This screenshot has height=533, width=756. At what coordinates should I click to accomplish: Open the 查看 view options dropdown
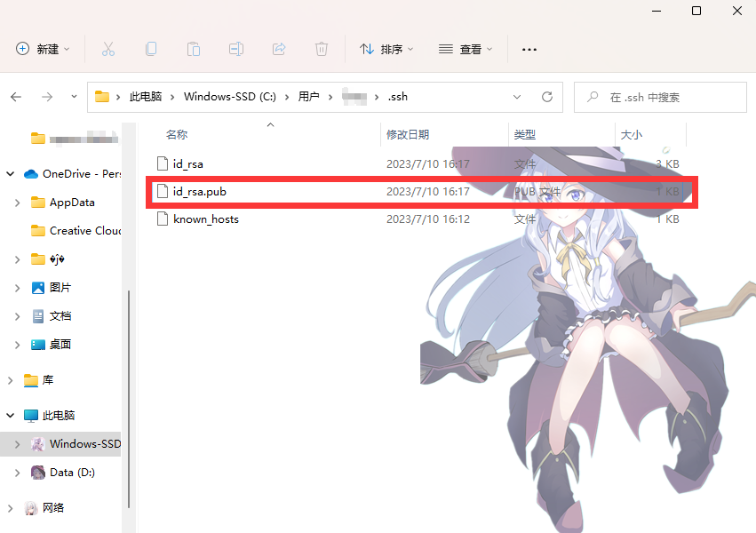click(466, 49)
